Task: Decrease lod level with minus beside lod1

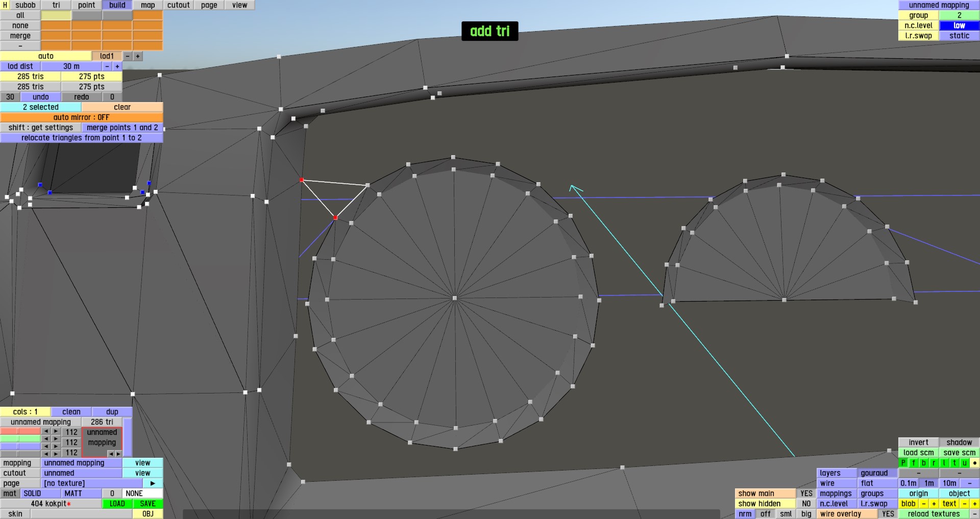Action: point(128,56)
